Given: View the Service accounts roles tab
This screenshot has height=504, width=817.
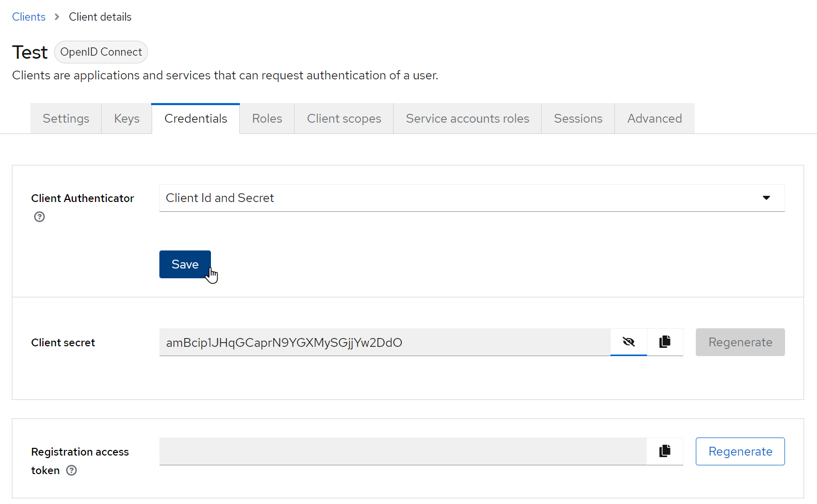Looking at the screenshot, I should [467, 119].
